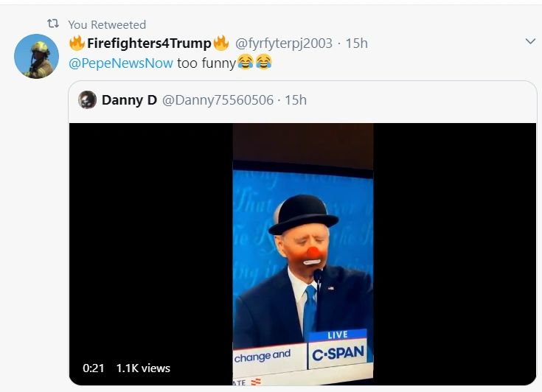The image size is (542, 392).
Task: Click Danny D's small profile avatar
Action: click(88, 100)
